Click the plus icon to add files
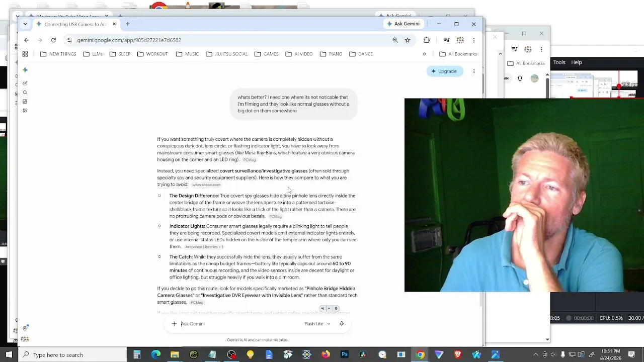The width and height of the screenshot is (644, 362). tap(174, 324)
